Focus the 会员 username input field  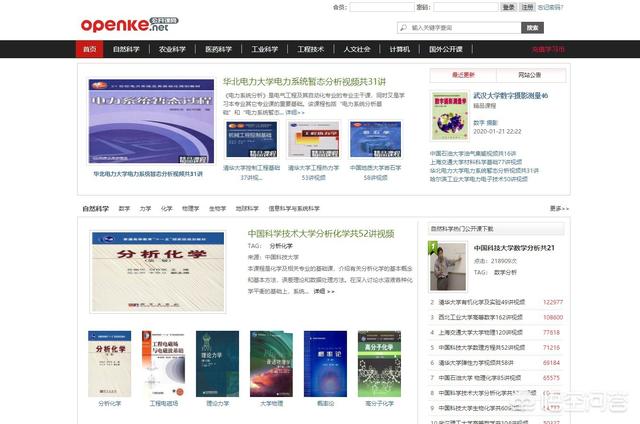click(x=382, y=7)
